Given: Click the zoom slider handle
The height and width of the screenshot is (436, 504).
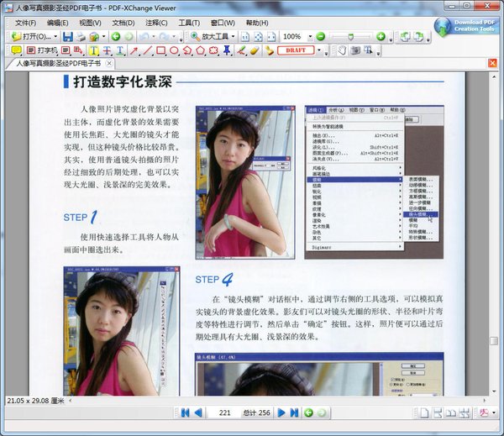Looking at the screenshot, I should pyautogui.click(x=350, y=37).
